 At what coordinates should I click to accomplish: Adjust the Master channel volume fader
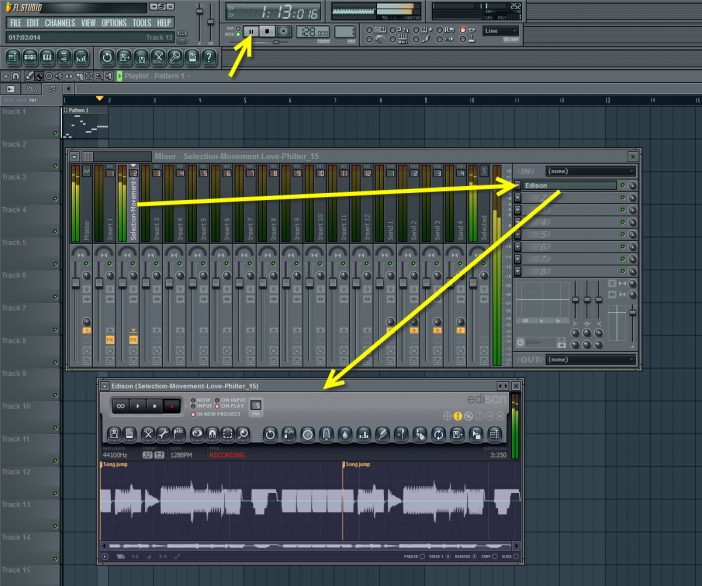76,282
